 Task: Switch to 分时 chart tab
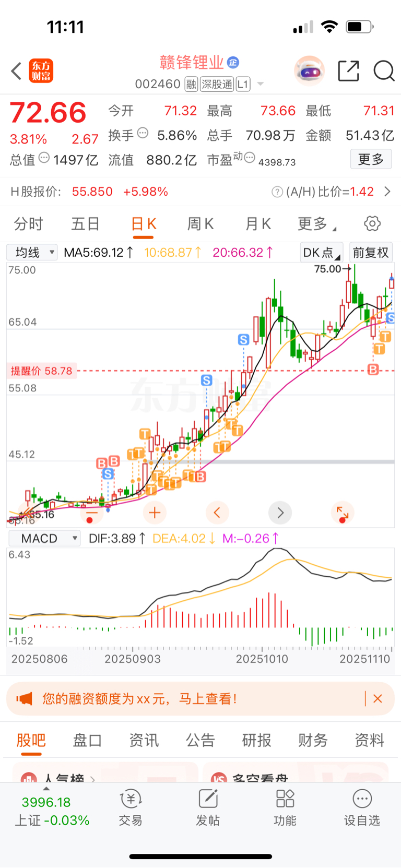tap(29, 224)
